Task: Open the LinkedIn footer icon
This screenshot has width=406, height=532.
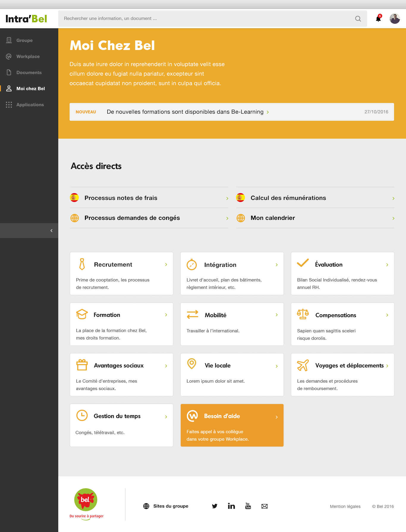Action: (x=231, y=506)
